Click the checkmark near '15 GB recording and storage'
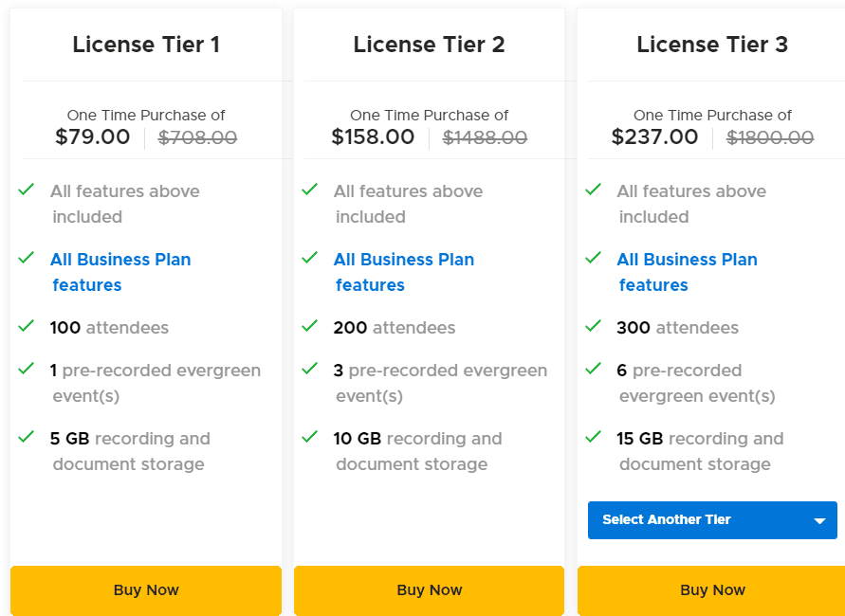Screen dimensions: 845x616 click(594, 437)
